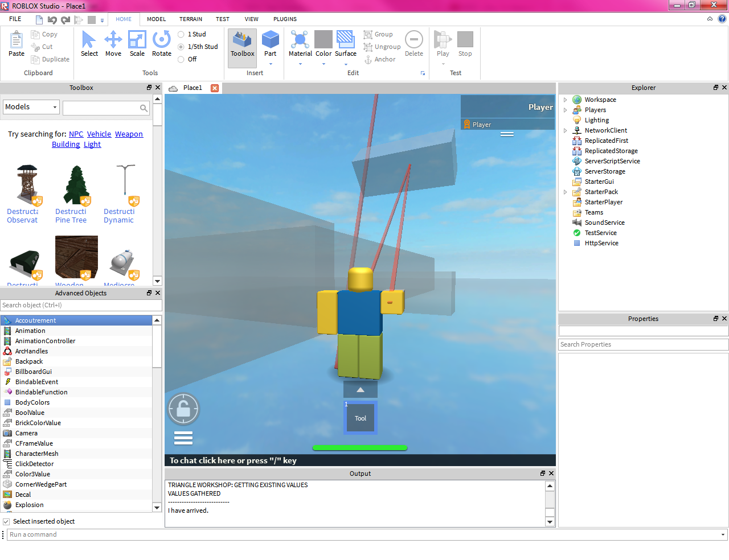Insert a new Part
This screenshot has height=560, width=729.
(x=271, y=43)
